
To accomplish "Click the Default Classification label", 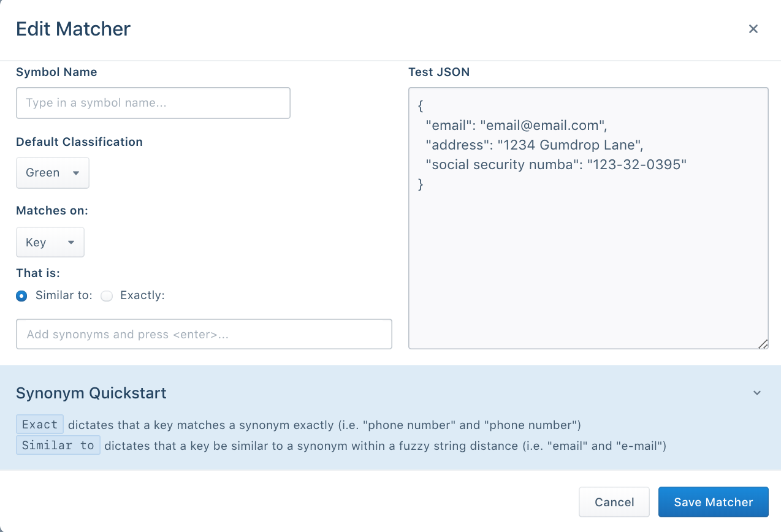I will tap(79, 142).
